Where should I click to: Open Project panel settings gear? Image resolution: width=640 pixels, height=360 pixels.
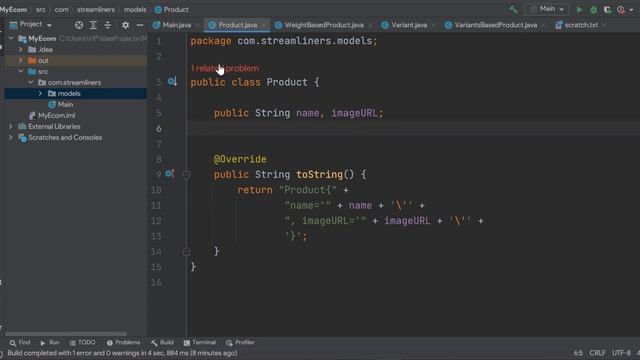tap(125, 25)
